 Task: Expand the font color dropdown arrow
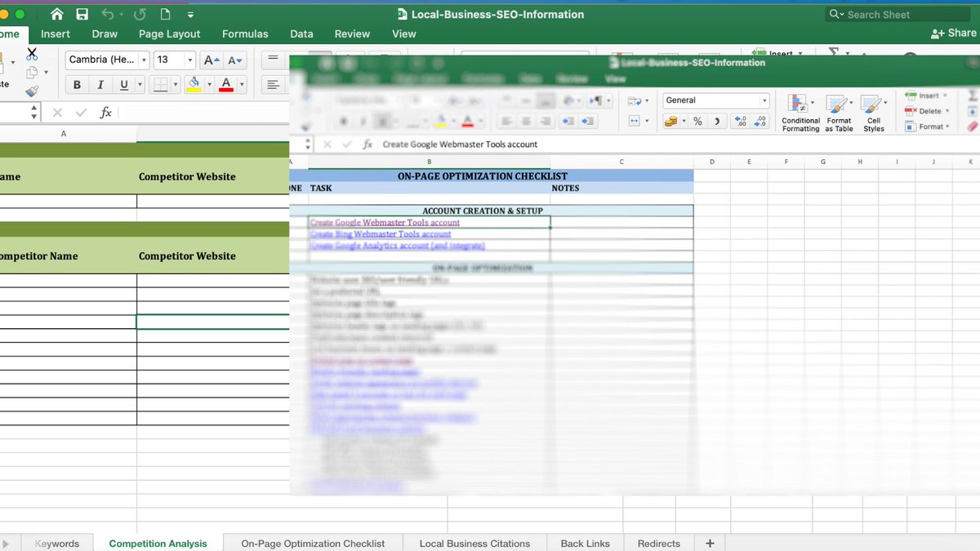pos(243,85)
